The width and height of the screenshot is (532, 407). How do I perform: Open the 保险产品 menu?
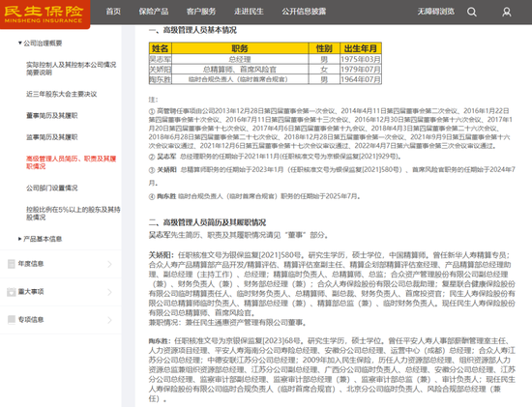click(x=154, y=12)
